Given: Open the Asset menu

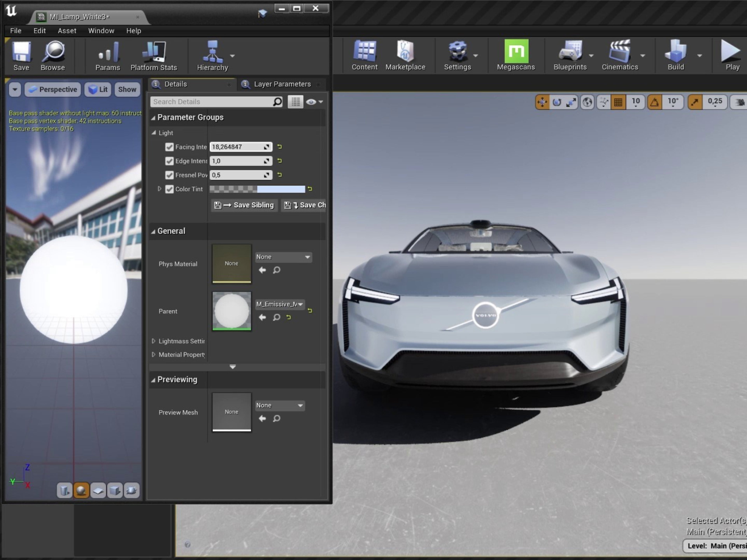Looking at the screenshot, I should coord(67,31).
